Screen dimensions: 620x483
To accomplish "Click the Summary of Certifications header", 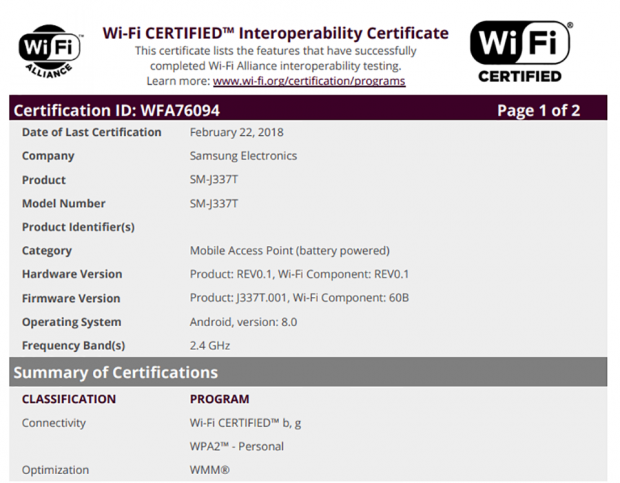I will point(115,372).
